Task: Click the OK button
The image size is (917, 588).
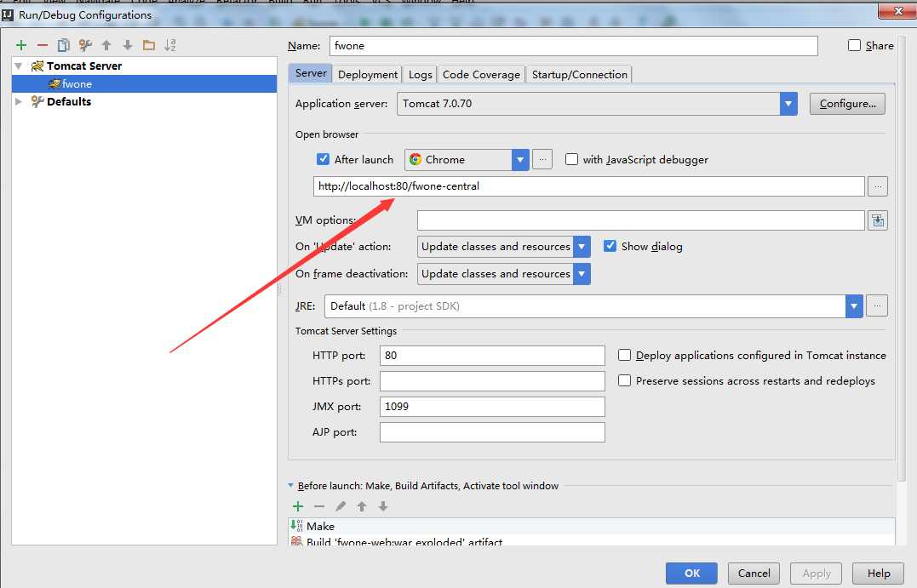Action: click(x=692, y=573)
